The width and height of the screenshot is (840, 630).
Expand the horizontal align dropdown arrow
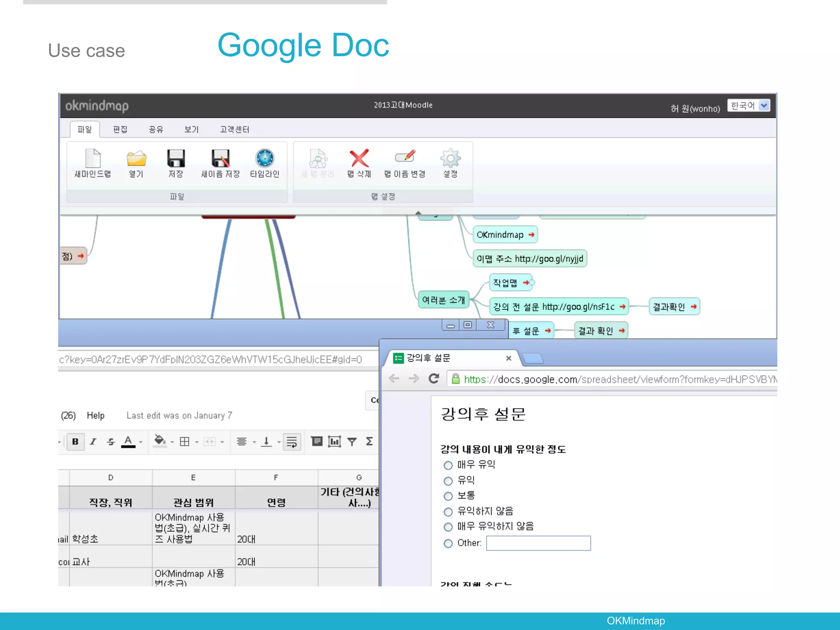254,442
